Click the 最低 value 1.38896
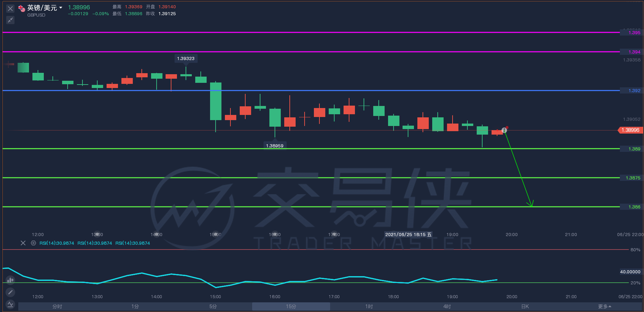This screenshot has width=644, height=312. (x=133, y=14)
